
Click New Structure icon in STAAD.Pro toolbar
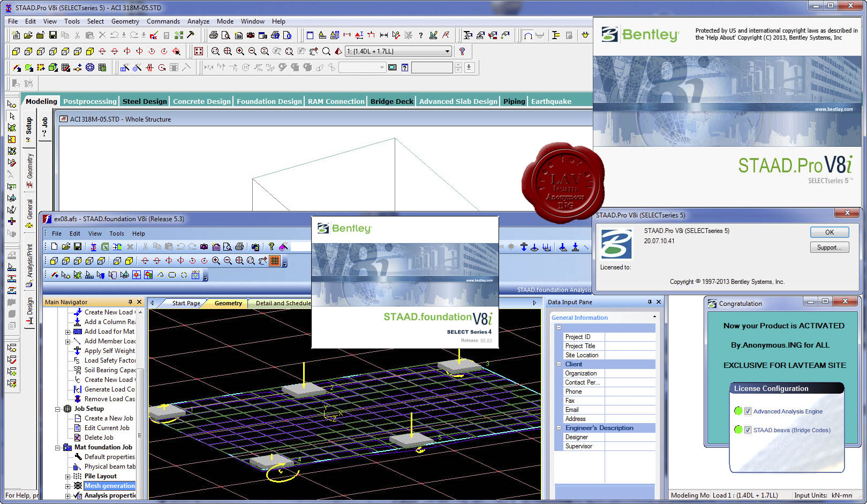click(x=16, y=35)
